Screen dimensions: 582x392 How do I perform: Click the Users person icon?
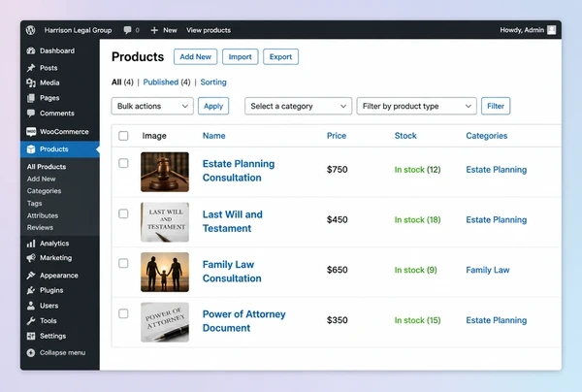click(31, 306)
